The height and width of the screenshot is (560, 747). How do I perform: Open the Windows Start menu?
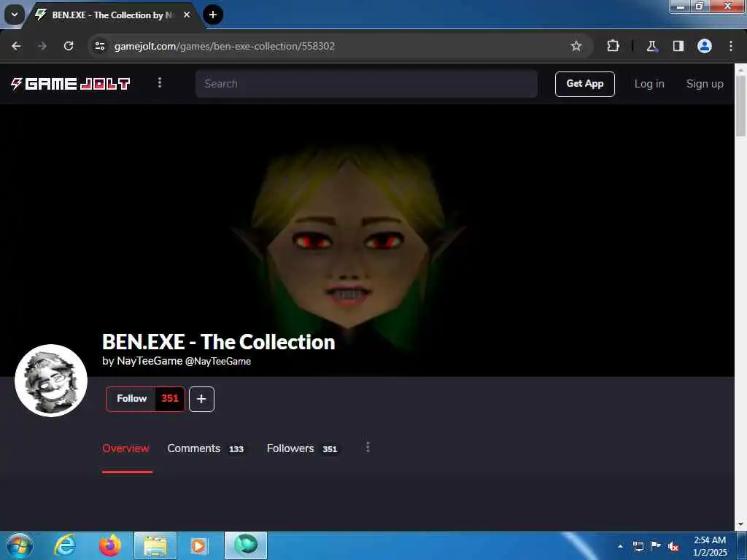pos(20,545)
